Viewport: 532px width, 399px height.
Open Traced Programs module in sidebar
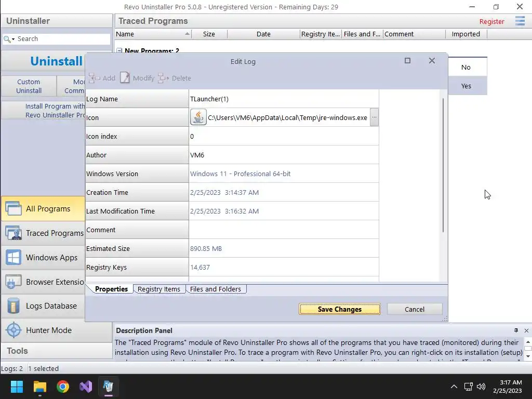tap(43, 233)
